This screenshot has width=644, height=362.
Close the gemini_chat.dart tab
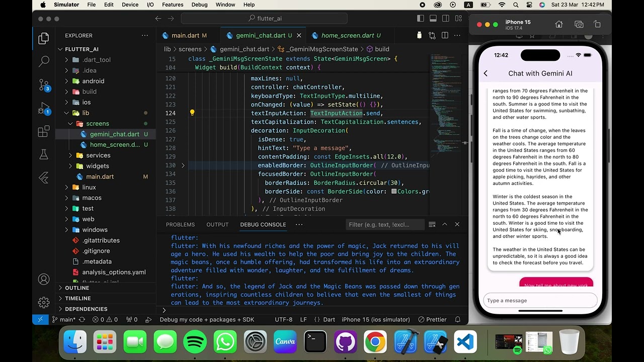pos(299,35)
